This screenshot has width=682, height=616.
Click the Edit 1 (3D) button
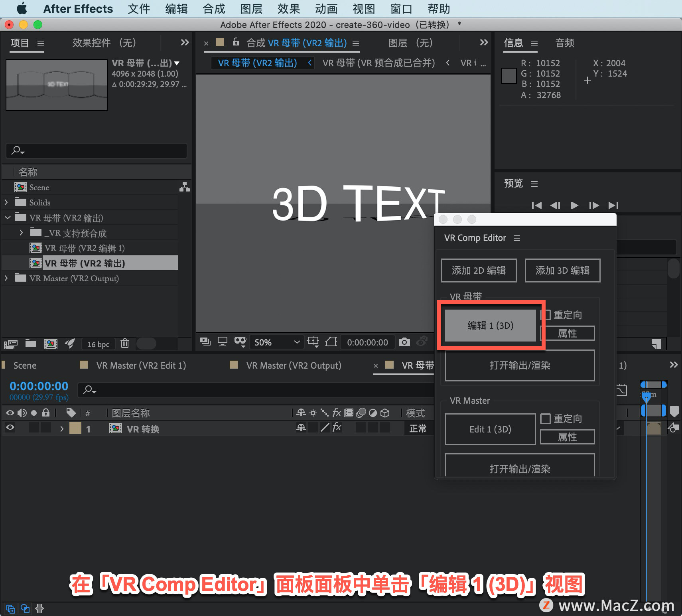491,429
